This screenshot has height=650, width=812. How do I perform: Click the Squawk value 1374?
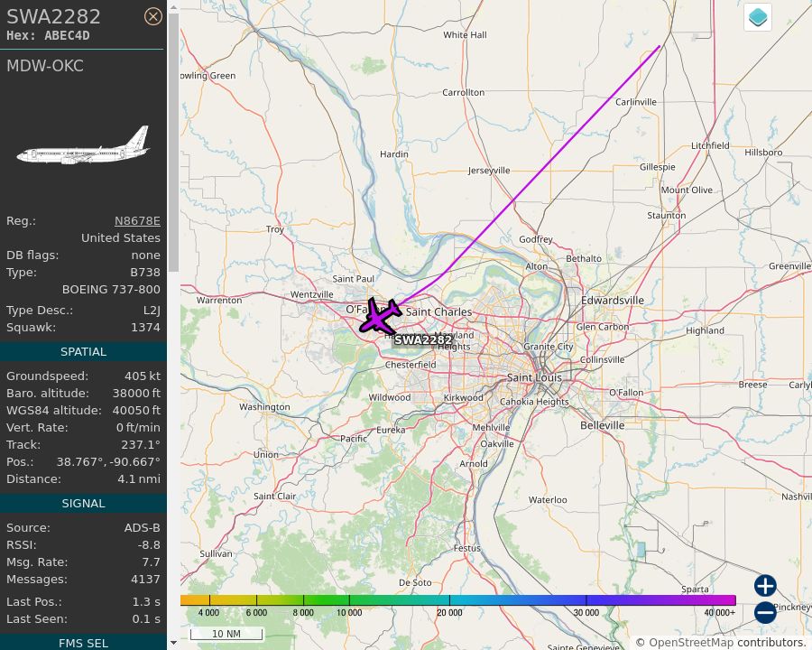click(144, 327)
